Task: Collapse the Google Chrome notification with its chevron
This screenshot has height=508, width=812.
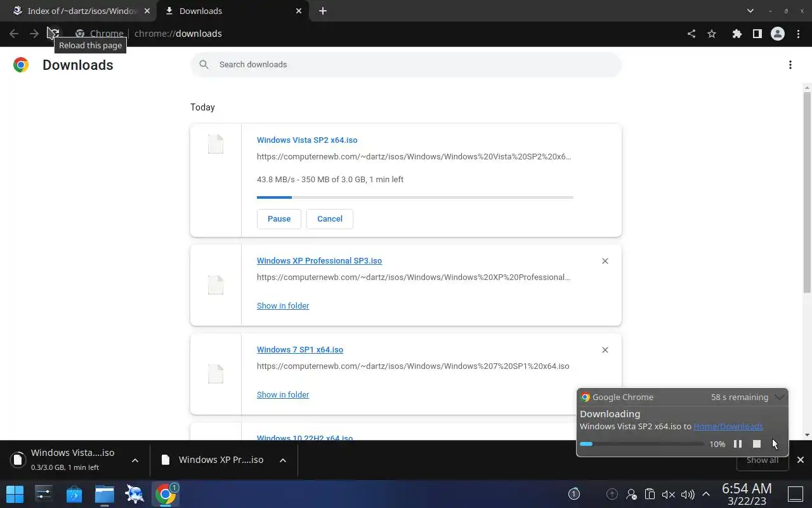Action: (780, 397)
